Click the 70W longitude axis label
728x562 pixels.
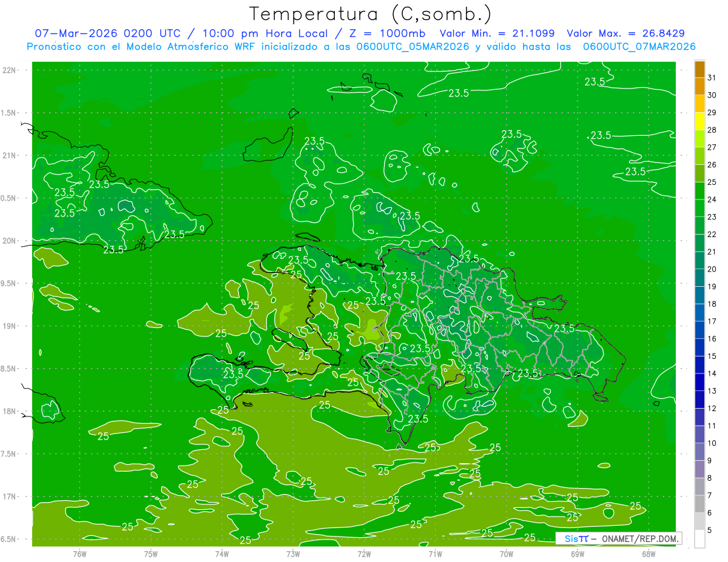coord(507,554)
